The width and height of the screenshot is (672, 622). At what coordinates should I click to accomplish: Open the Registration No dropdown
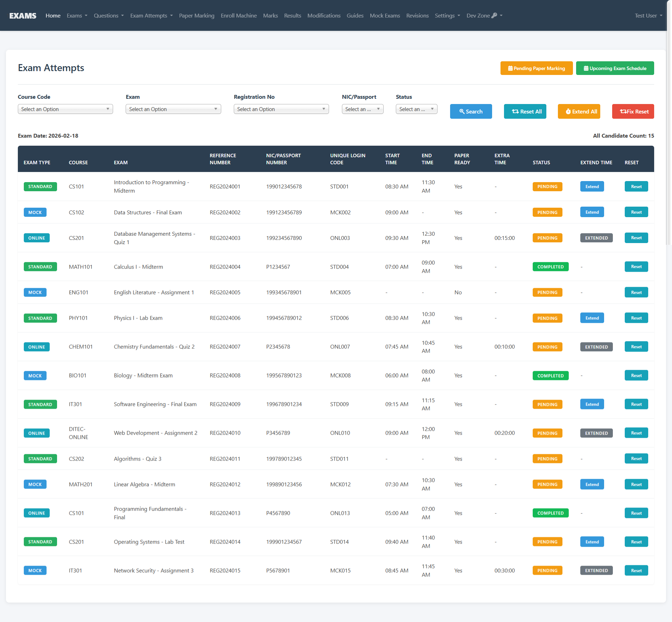pyautogui.click(x=281, y=109)
